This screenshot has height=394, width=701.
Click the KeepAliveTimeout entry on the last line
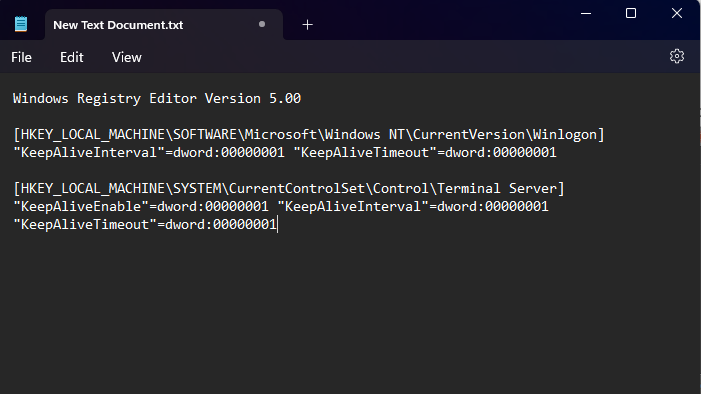point(145,224)
